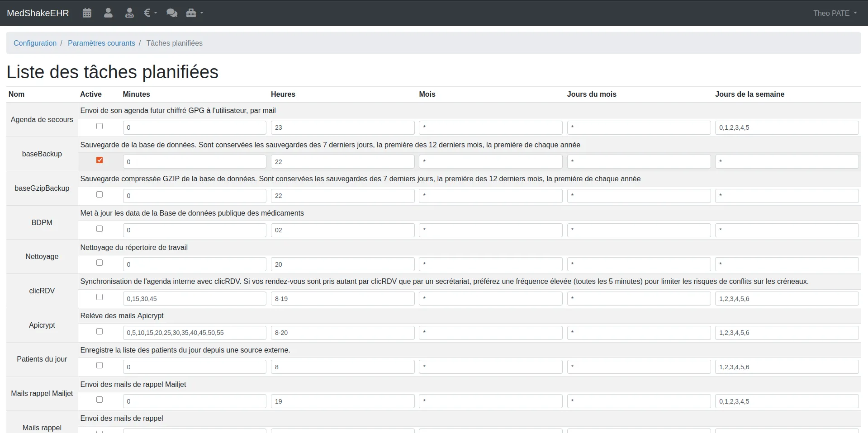Click the MedShakeEHR brand logo
Viewport: 868px width, 433px height.
tap(38, 13)
